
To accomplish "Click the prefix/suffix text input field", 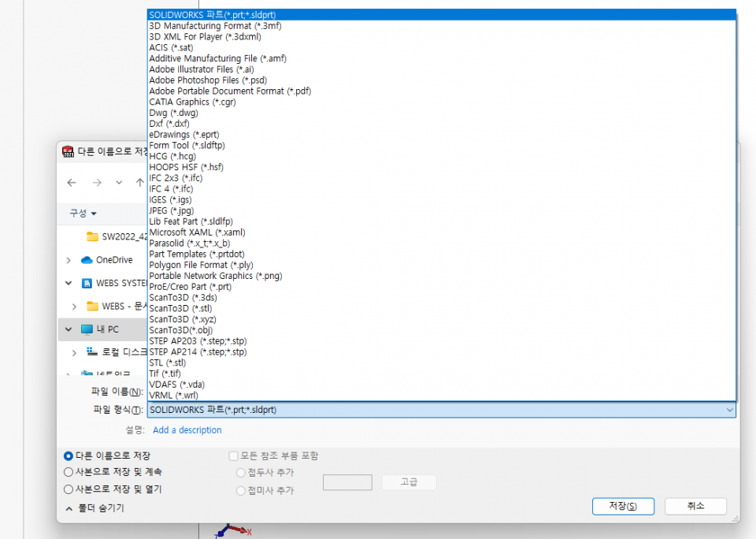I will tap(347, 482).
